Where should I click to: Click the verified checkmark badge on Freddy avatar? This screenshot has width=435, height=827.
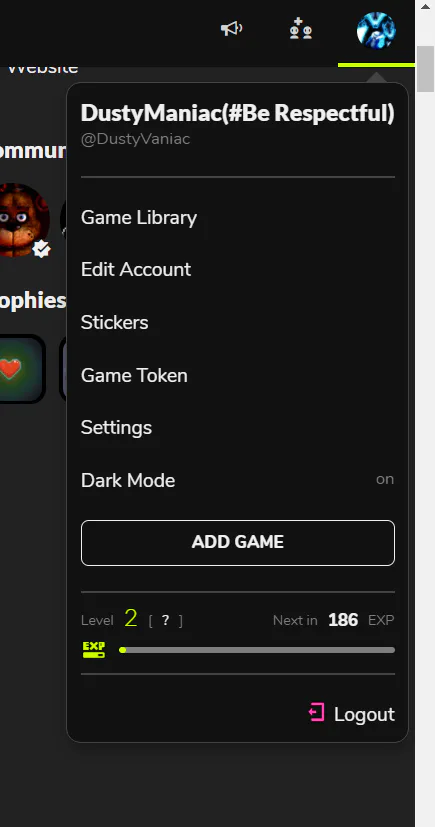pyautogui.click(x=41, y=248)
